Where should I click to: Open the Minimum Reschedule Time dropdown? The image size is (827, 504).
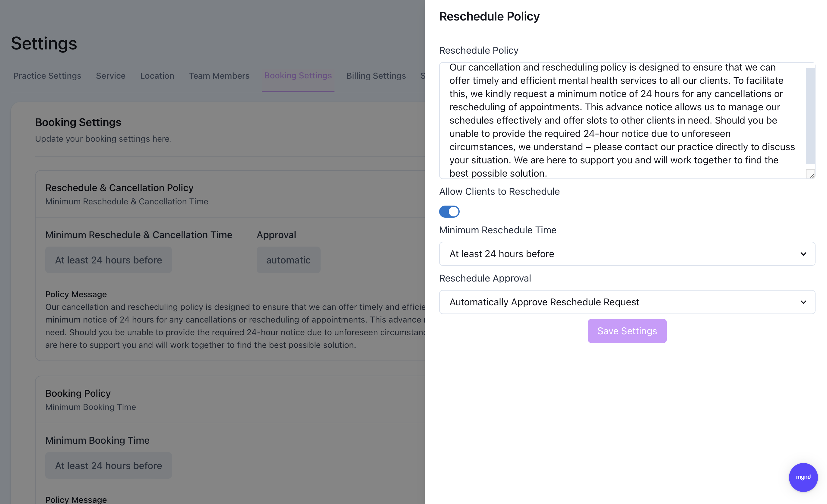tap(626, 254)
